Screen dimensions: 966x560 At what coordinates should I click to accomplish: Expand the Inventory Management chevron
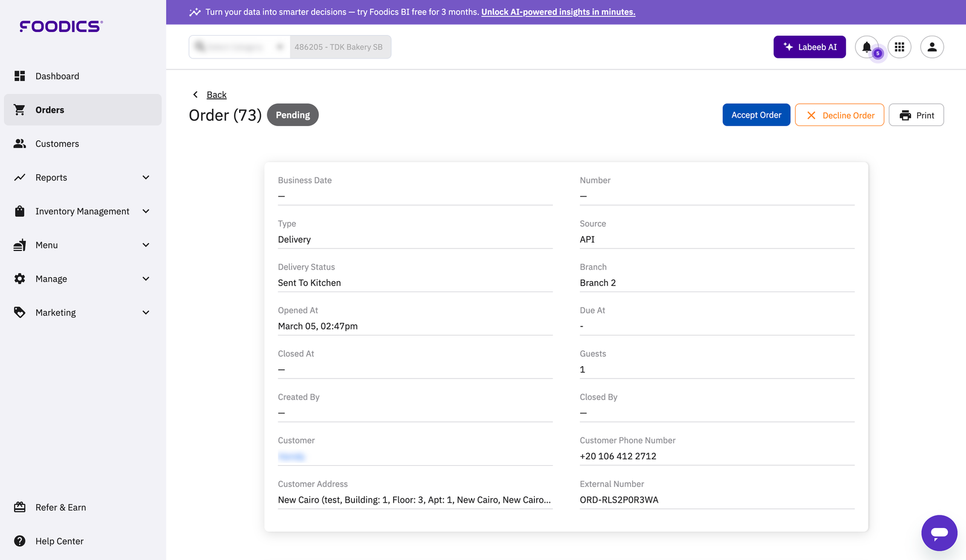(x=146, y=211)
